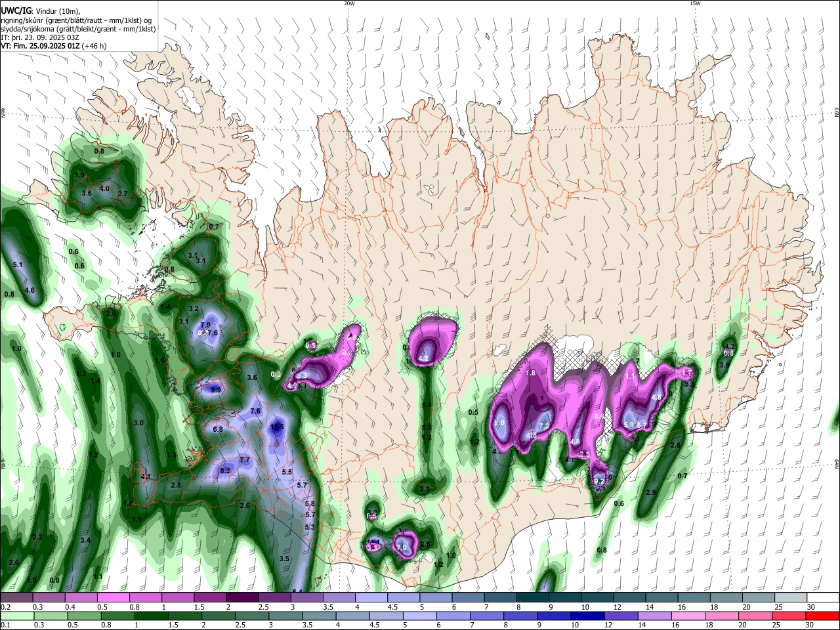Click the value "3.0" over the western ocean
This screenshot has height=630, width=840.
138,423
